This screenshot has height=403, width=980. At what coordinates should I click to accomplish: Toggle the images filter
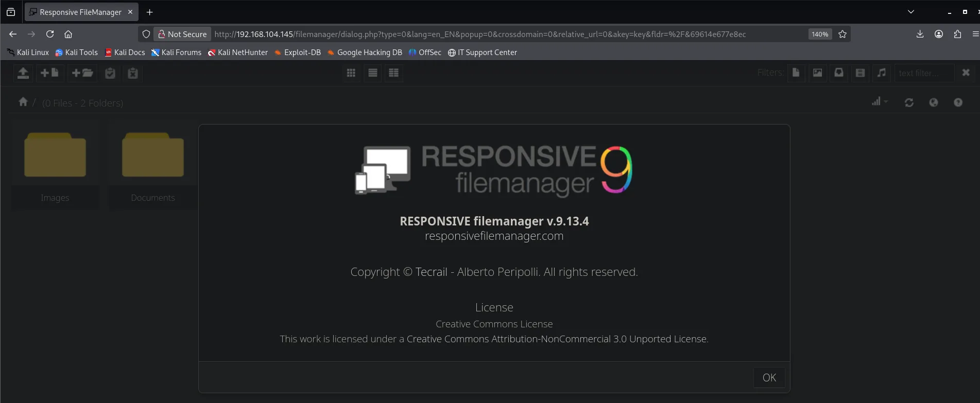click(818, 73)
